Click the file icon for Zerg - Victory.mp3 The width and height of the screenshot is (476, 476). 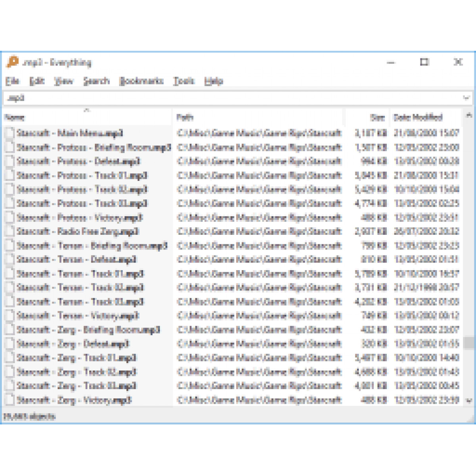pos(10,400)
